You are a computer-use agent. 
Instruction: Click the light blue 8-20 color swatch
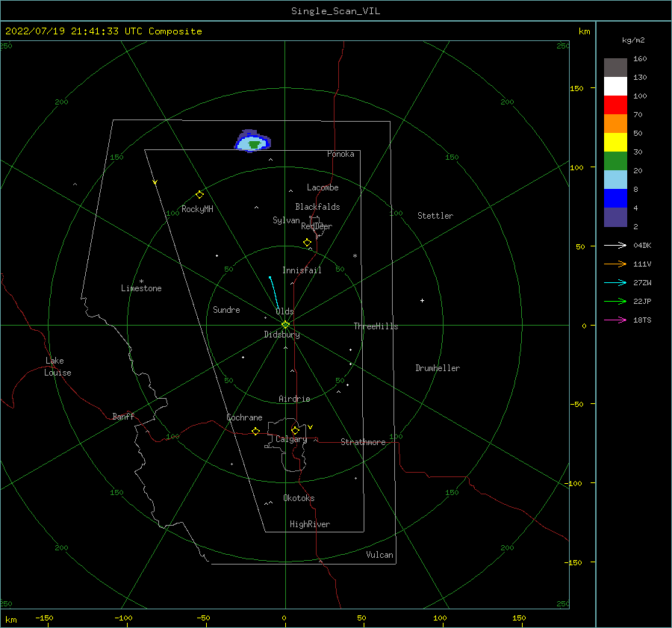coord(615,180)
